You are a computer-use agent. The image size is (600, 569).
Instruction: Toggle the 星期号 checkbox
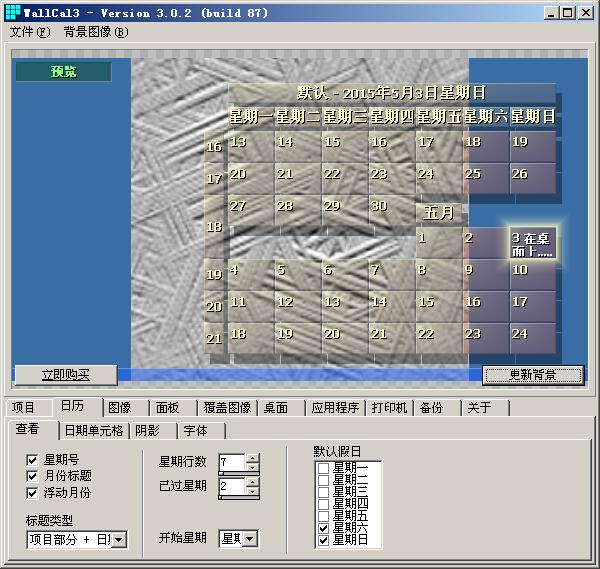[33, 460]
